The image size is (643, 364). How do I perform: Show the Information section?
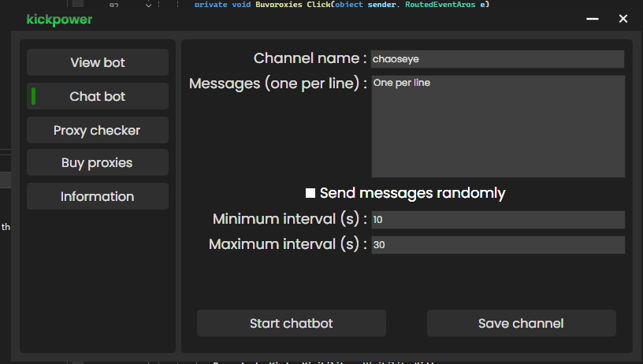point(98,196)
